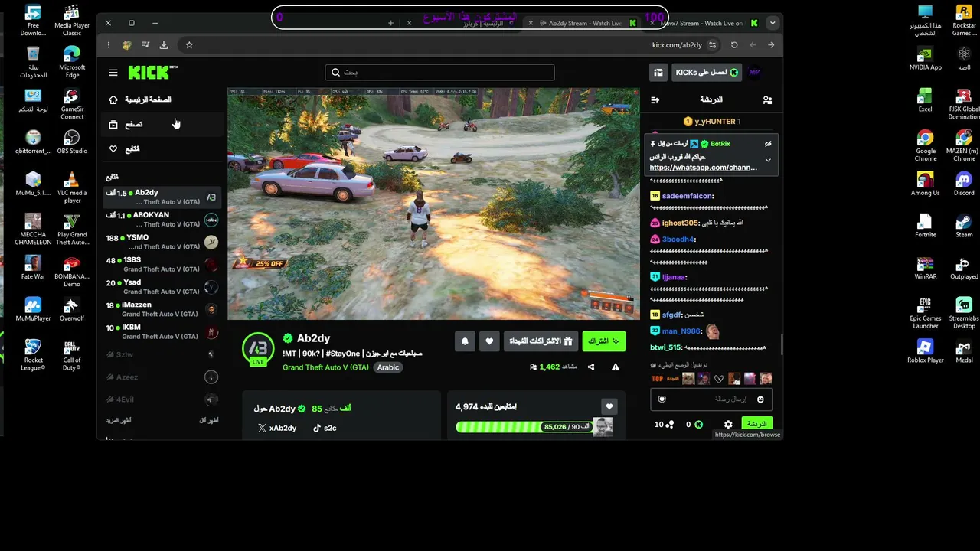Open 1SBS channel from sidebar
The image size is (980, 551).
pyautogui.click(x=162, y=264)
